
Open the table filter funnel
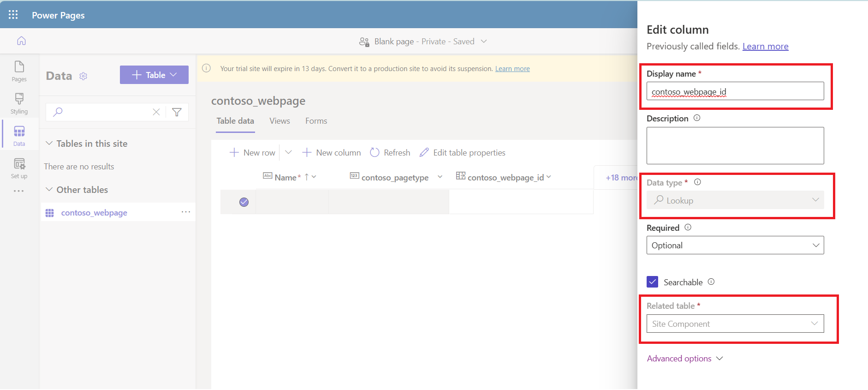pos(177,112)
